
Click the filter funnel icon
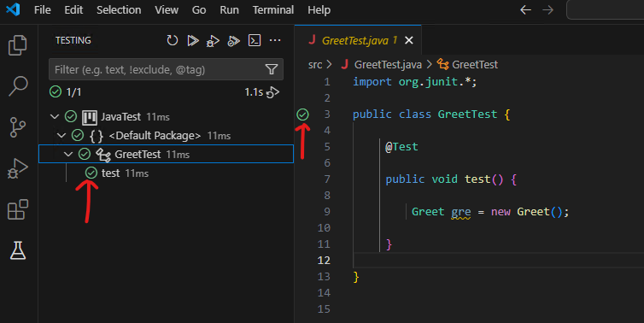pos(272,69)
